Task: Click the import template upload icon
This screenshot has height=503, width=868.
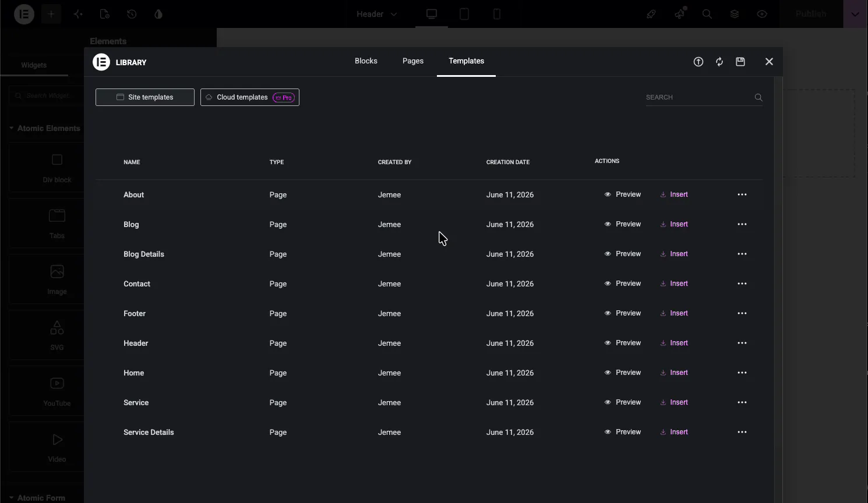Action: pyautogui.click(x=698, y=62)
